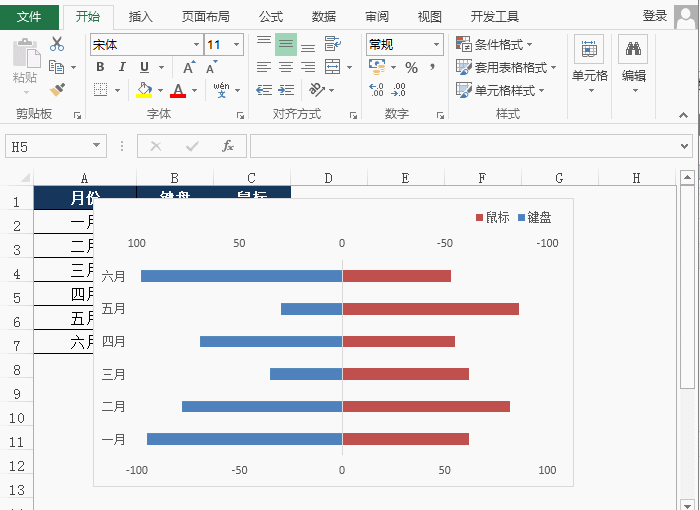Apply red font color A
Viewport: 700px width, 510px height.
[x=178, y=90]
